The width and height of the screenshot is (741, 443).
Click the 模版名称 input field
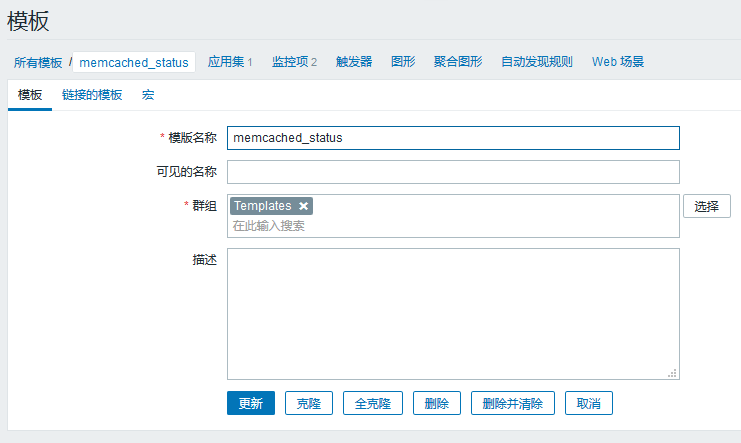[x=453, y=138]
